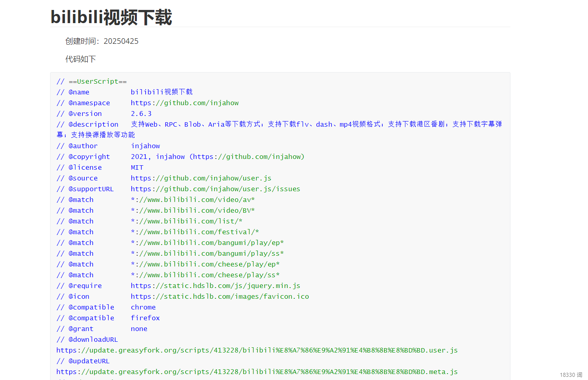Click the match pattern ending bangumi/play/ss*
This screenshot has height=380, width=588.
coord(207,253)
